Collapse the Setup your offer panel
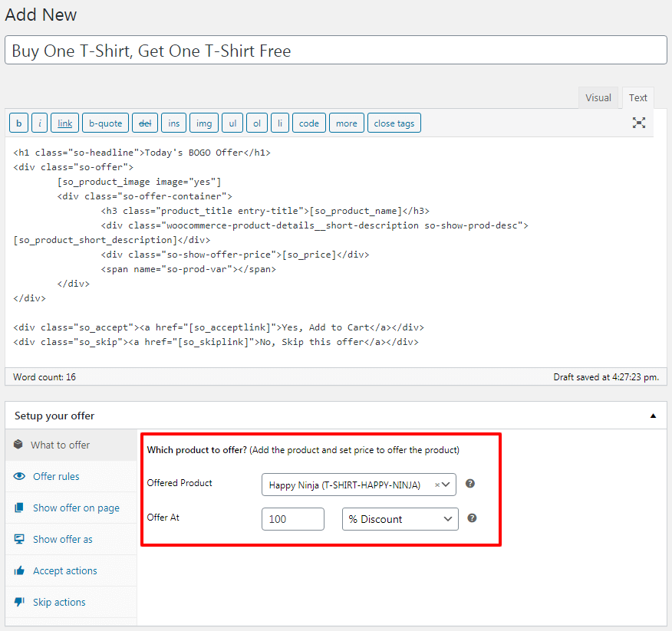Viewport: 672px width, 631px height. (x=653, y=416)
